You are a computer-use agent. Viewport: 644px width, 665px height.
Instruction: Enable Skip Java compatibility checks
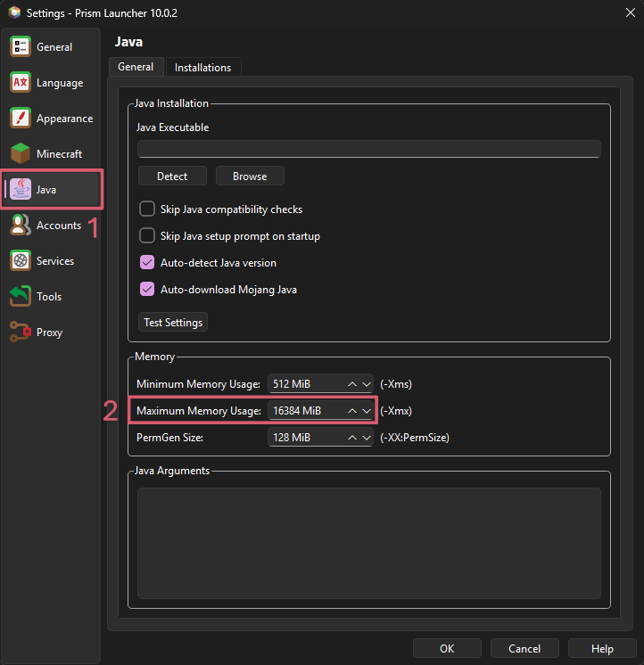[x=147, y=209]
